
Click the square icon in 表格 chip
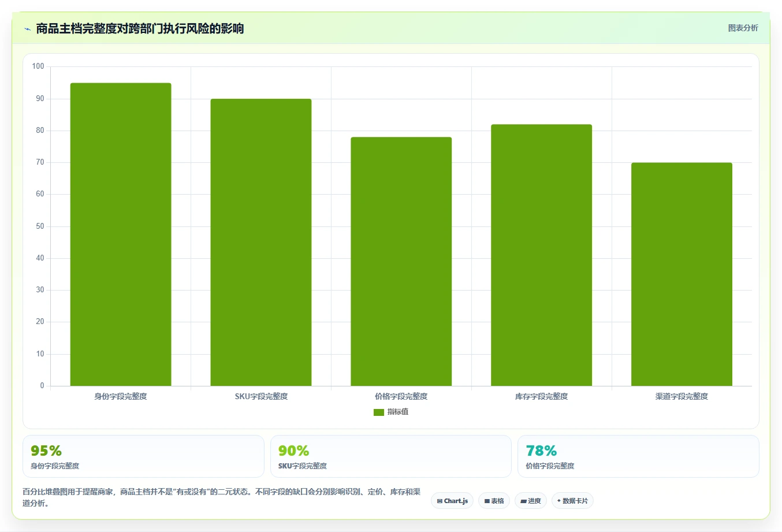[487, 501]
